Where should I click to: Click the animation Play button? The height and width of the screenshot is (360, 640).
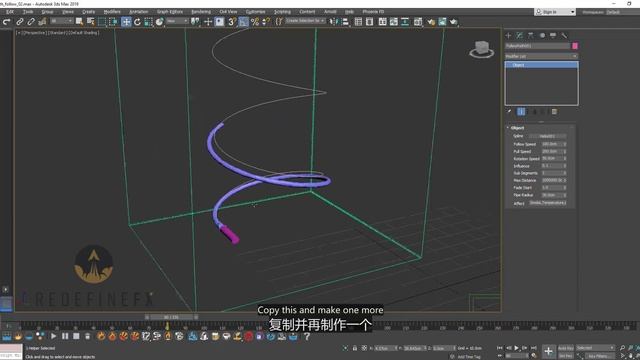point(516,348)
